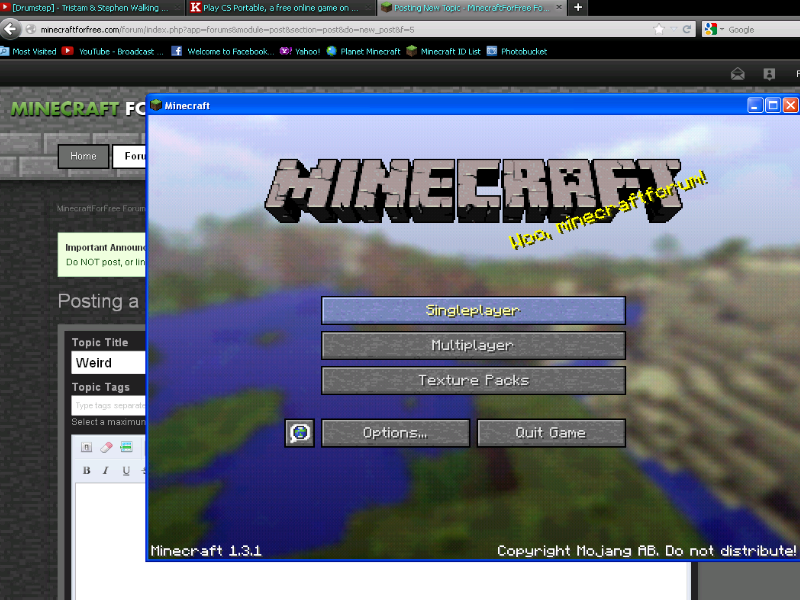800x600 pixels.
Task: Open the Yahoo! bookmark
Action: click(300, 51)
